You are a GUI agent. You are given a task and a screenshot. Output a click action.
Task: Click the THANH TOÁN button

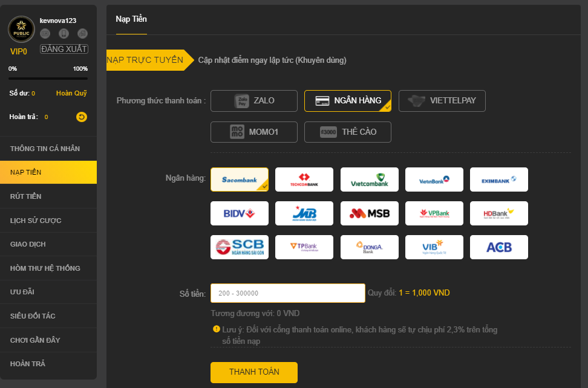pyautogui.click(x=254, y=372)
